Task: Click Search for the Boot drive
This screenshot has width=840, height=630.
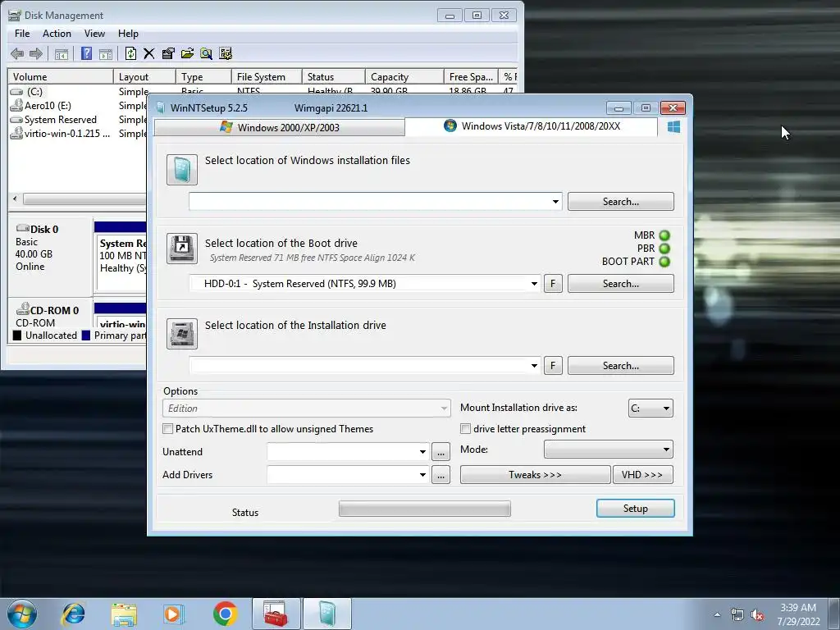Action: [x=621, y=284]
